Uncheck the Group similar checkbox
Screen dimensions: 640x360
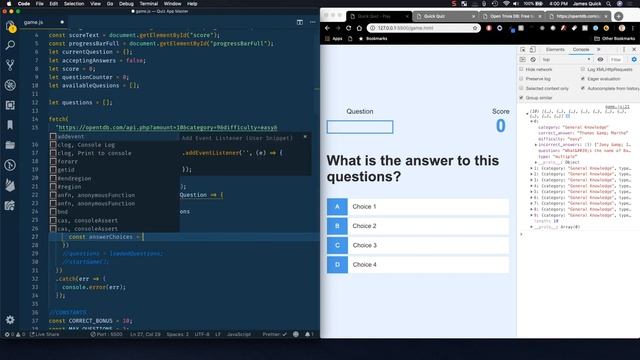click(521, 98)
